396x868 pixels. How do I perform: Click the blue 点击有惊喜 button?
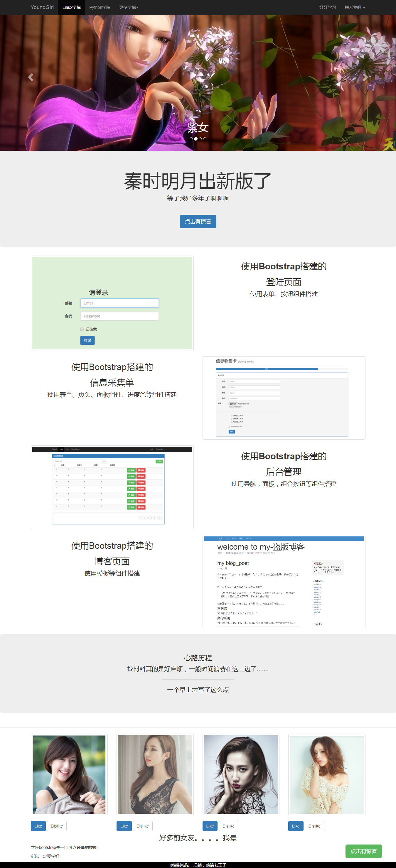[x=198, y=221]
